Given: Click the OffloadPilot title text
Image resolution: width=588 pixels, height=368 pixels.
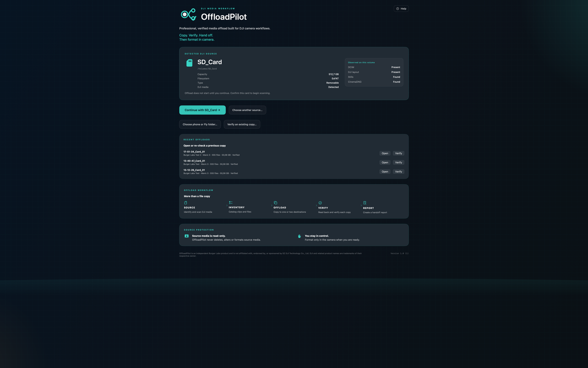Looking at the screenshot, I should coord(224,17).
